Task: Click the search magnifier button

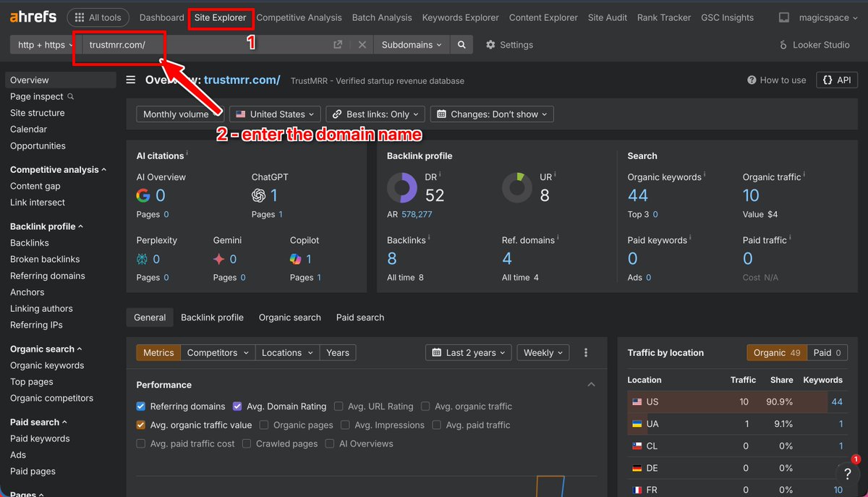Action: pos(461,45)
